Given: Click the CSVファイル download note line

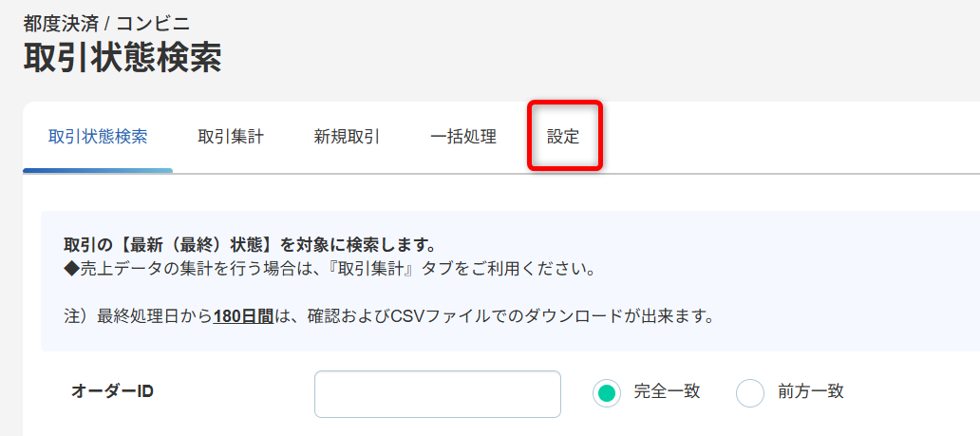Looking at the screenshot, I should tap(388, 316).
